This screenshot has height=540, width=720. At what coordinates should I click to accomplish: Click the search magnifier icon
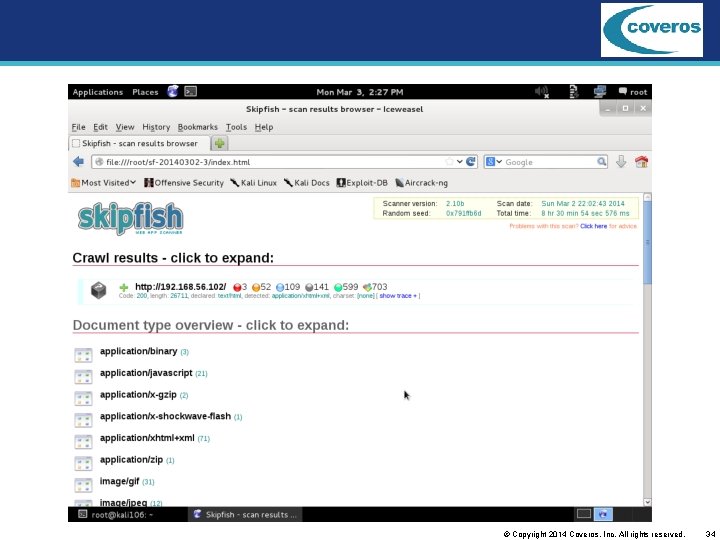(x=602, y=162)
